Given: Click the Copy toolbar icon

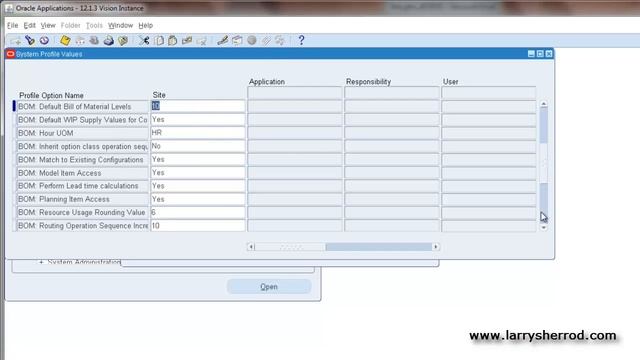Looking at the screenshot, I should click(x=159, y=40).
